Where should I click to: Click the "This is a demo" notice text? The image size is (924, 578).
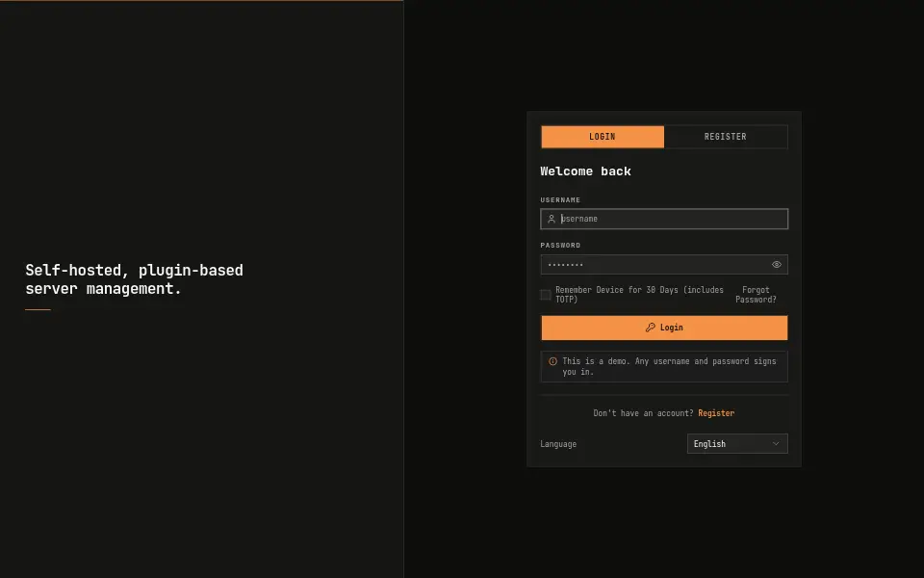pos(669,366)
